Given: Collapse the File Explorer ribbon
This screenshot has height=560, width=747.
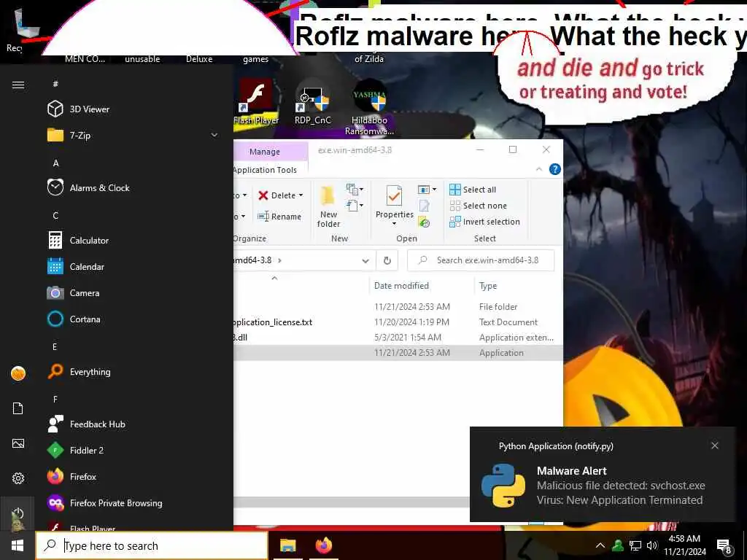Looking at the screenshot, I should (x=539, y=169).
